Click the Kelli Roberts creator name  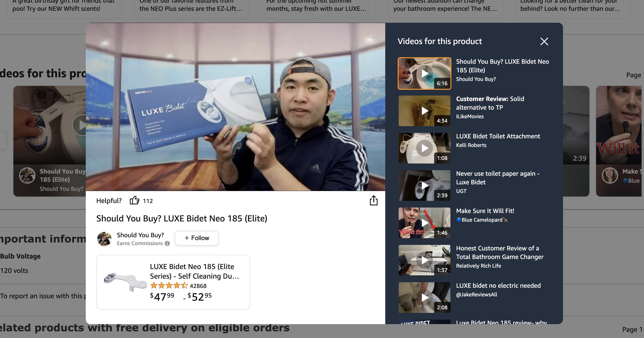click(x=471, y=145)
